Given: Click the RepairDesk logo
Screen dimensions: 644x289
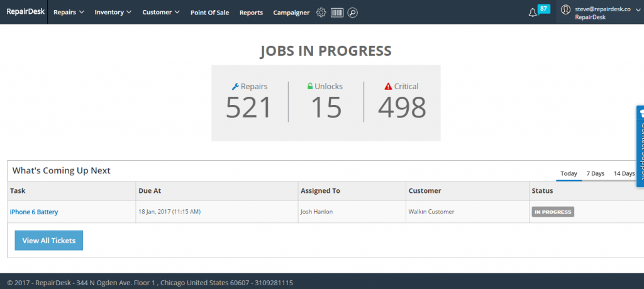Looking at the screenshot, I should click(26, 12).
